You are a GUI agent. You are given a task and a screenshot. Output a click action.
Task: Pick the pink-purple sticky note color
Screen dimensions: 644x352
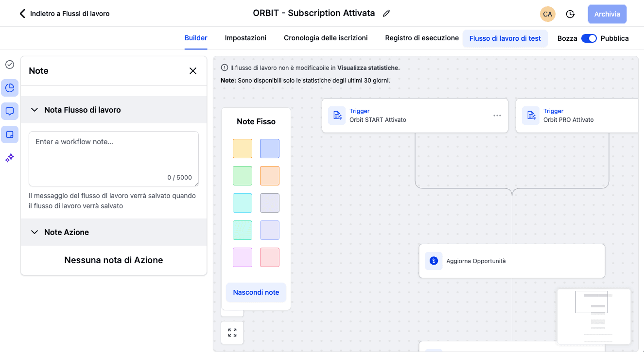pyautogui.click(x=243, y=257)
